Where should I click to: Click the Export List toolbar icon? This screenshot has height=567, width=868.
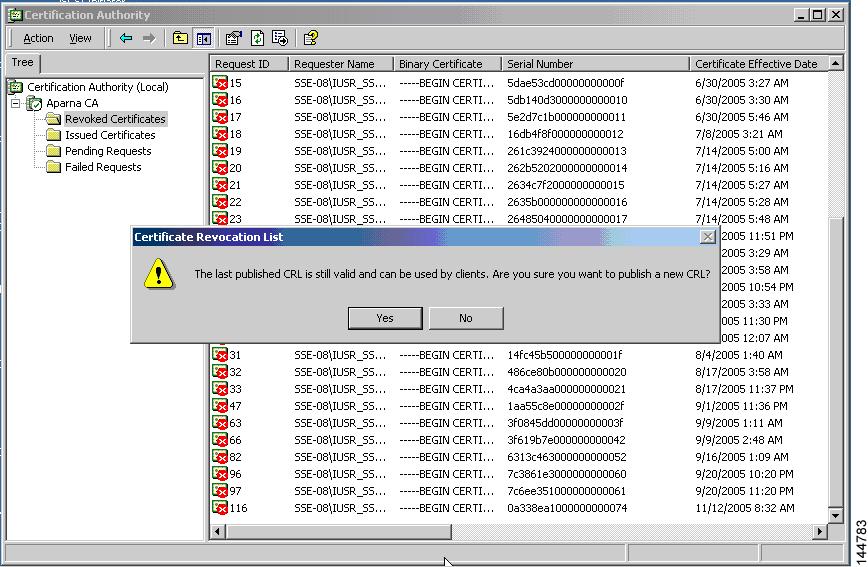[280, 38]
